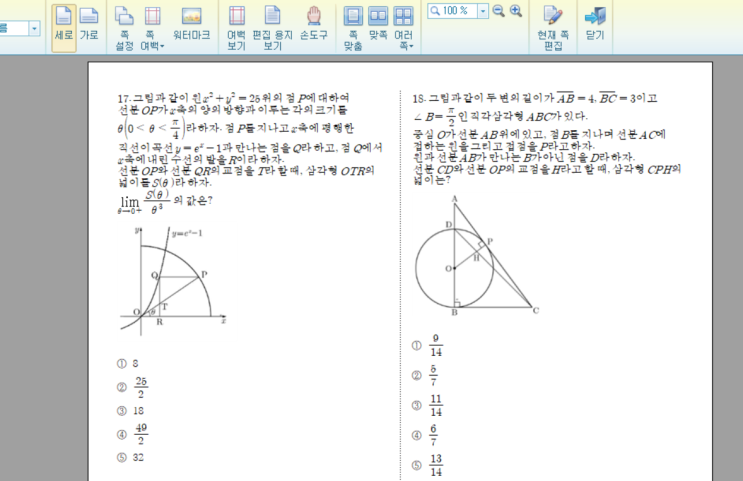The width and height of the screenshot is (743, 481).
Task: Expand the zoom percentage dropdown arrow
Action: pos(483,11)
